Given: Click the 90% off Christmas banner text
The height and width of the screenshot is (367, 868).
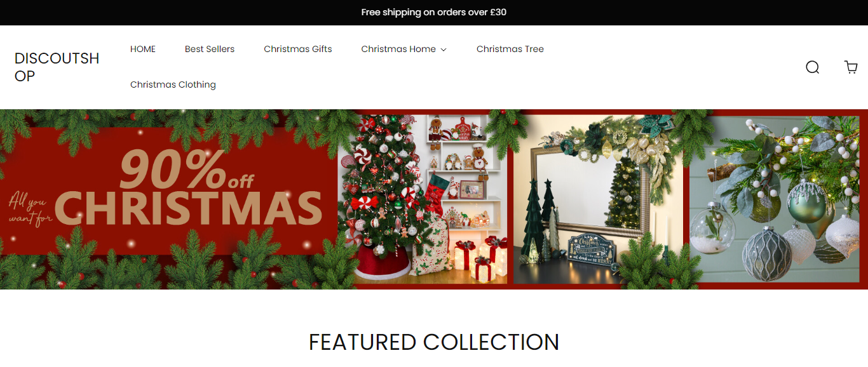Looking at the screenshot, I should (191, 188).
